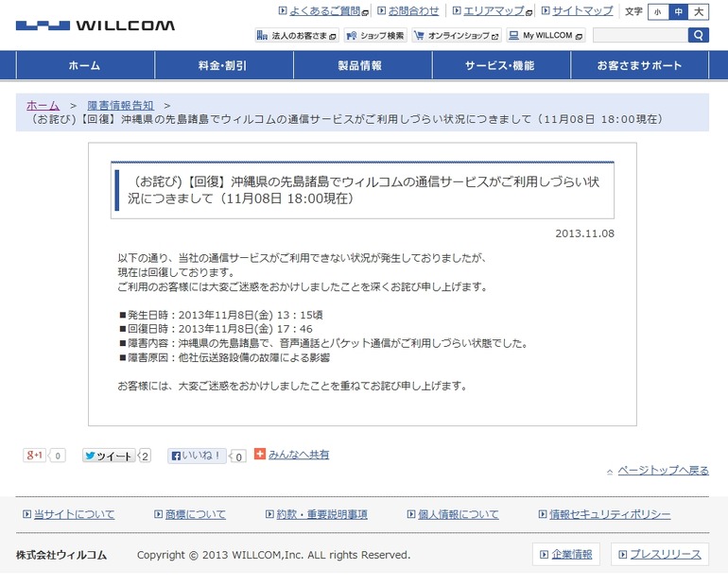Image resolution: width=728 pixels, height=586 pixels.
Task: Open the お問合わせ contact link
Action: (x=413, y=10)
